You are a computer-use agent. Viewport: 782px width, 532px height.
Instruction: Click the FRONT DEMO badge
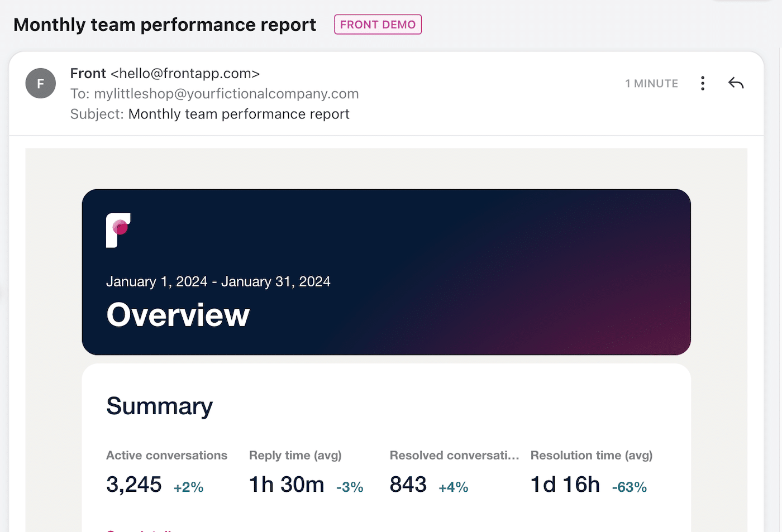(x=378, y=24)
